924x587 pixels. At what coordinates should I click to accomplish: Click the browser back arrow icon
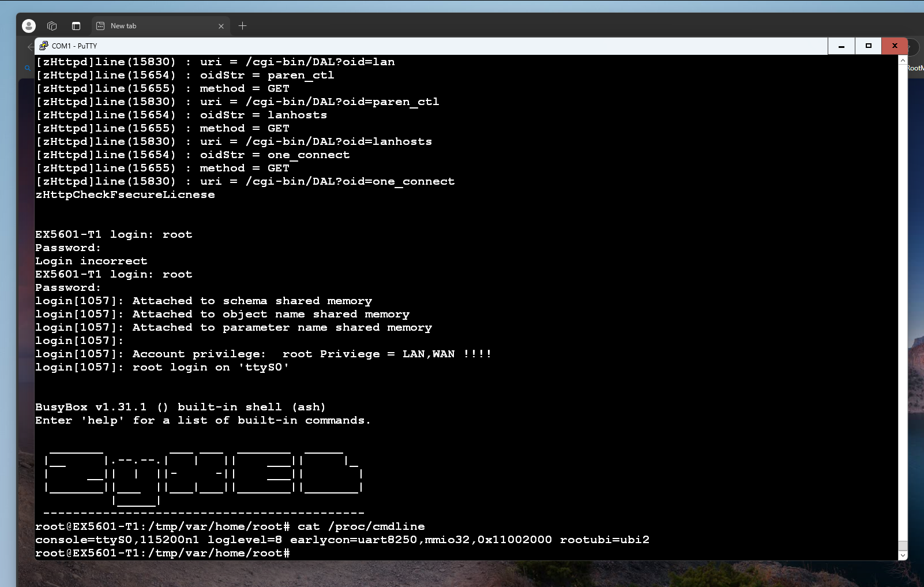coord(30,47)
